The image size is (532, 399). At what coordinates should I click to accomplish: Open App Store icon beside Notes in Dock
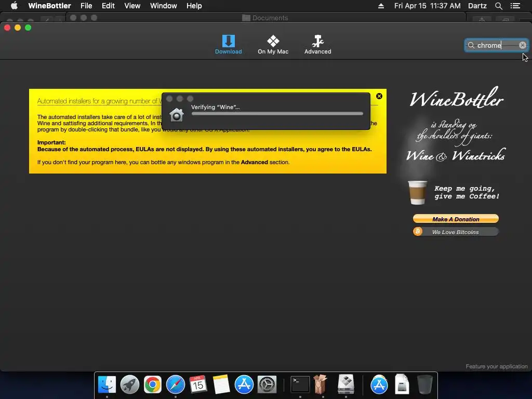click(x=244, y=384)
